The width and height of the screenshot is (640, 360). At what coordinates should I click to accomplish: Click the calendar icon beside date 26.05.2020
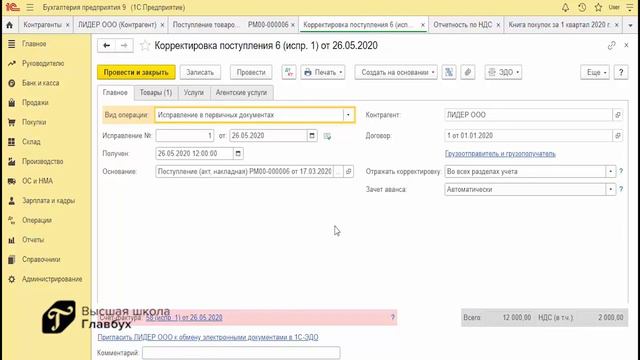point(312,136)
